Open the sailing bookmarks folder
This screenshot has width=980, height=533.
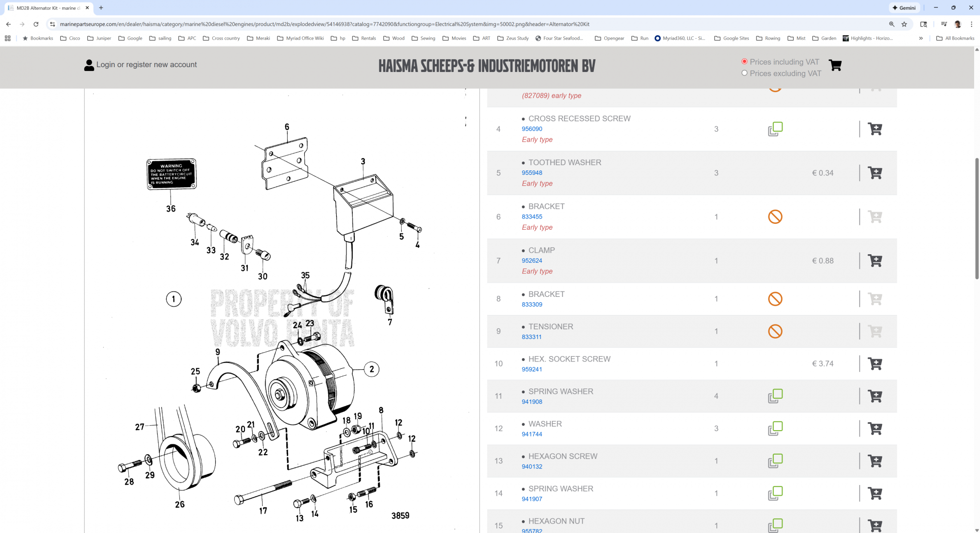click(160, 38)
